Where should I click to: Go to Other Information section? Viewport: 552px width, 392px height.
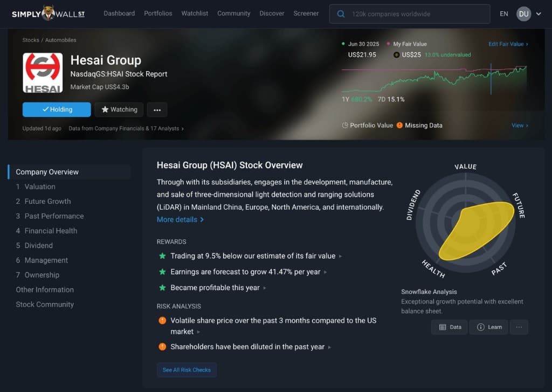45,290
